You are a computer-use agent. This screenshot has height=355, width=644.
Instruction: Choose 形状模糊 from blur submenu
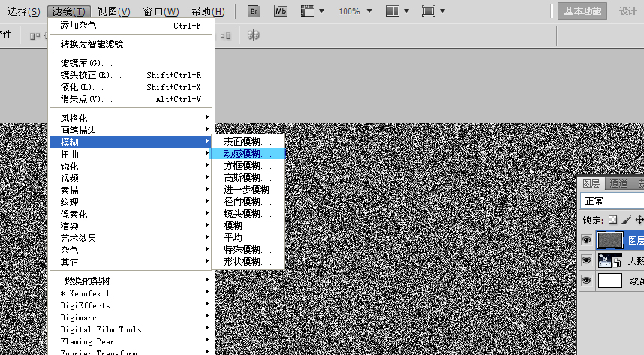click(x=248, y=261)
